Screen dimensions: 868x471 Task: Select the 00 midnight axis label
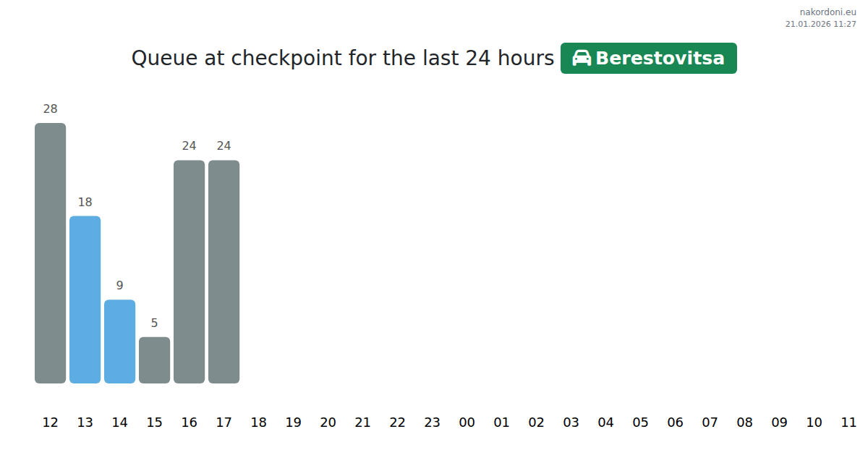467,423
